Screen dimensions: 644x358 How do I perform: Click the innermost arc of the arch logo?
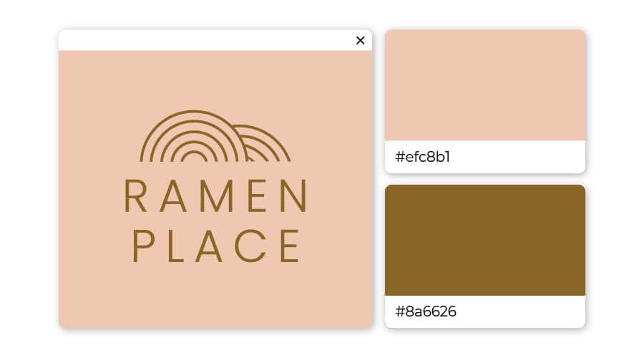tap(194, 157)
